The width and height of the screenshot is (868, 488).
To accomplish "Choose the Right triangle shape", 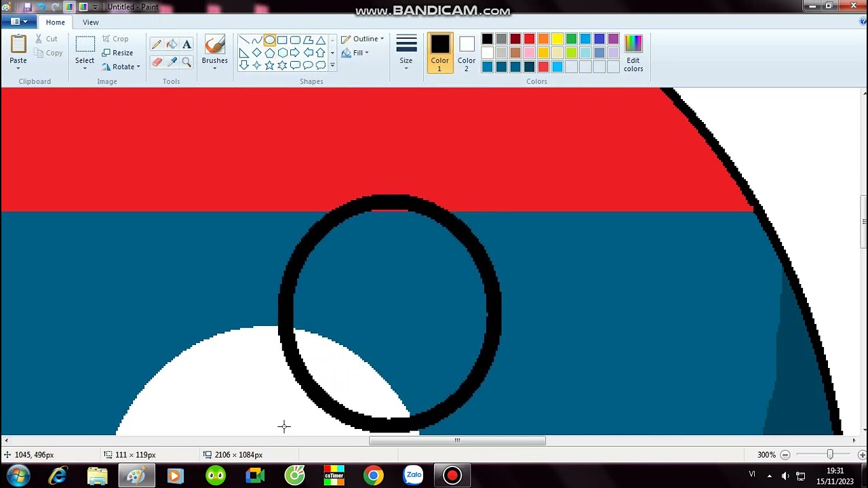I will [x=243, y=53].
